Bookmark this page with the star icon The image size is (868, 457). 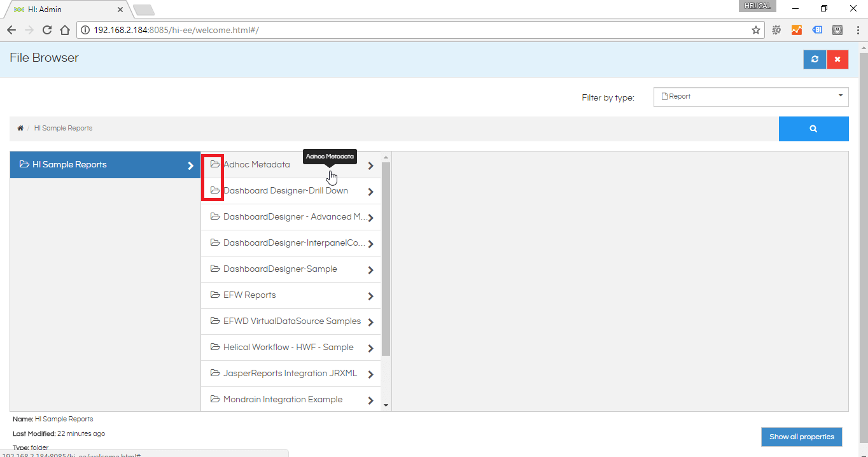tap(756, 30)
